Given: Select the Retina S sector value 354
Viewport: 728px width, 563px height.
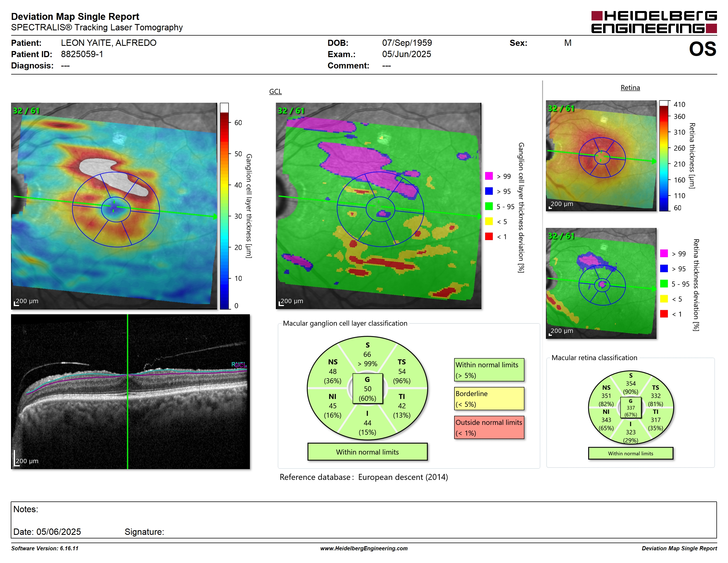Looking at the screenshot, I should [x=630, y=384].
